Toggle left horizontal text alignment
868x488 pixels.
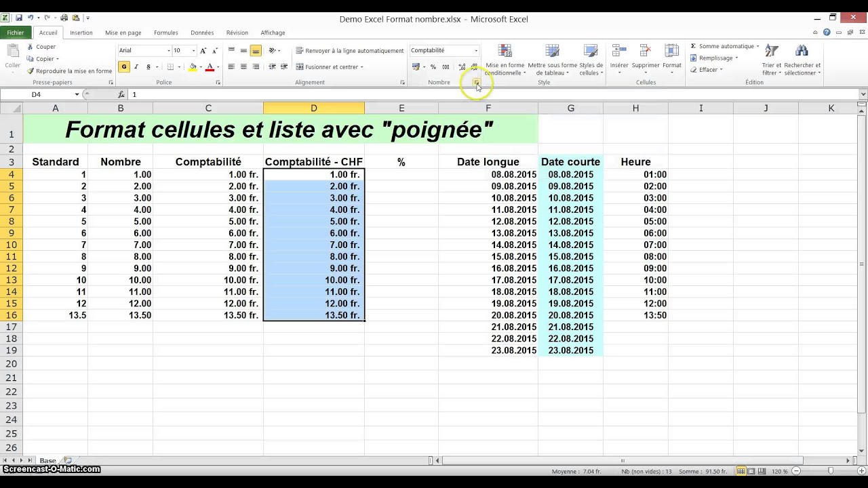coord(231,66)
